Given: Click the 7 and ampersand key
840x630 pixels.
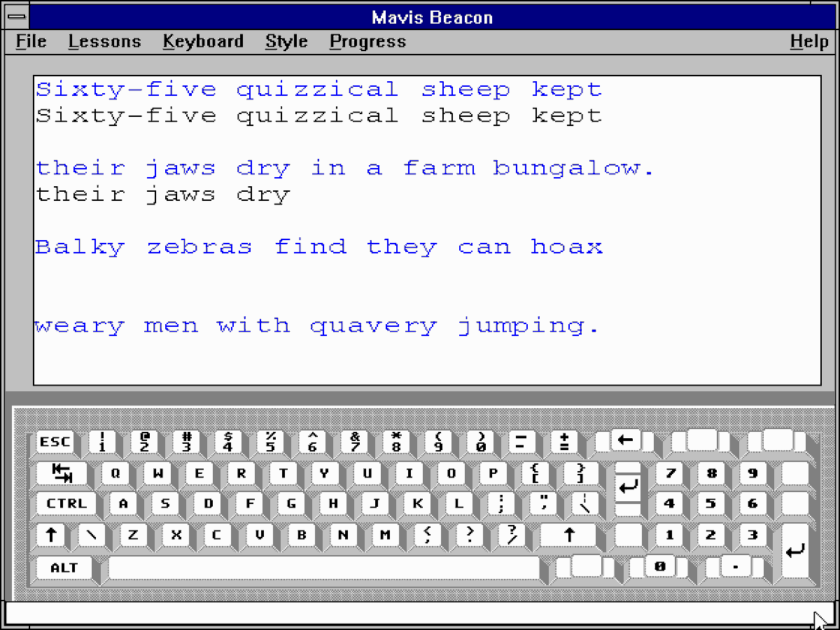Looking at the screenshot, I should coord(354,442).
